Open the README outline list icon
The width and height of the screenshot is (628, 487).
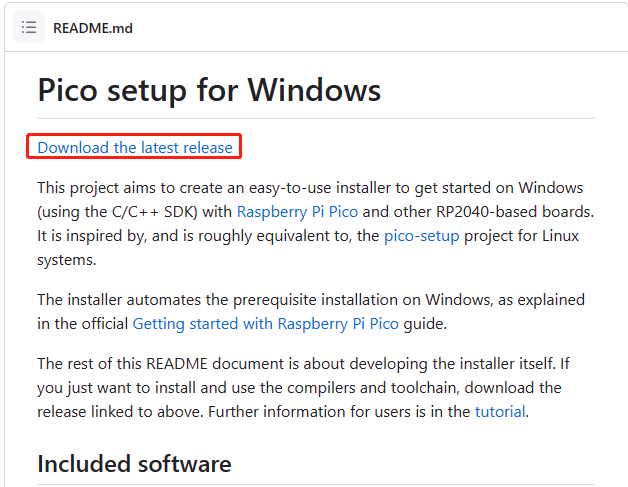(x=29, y=28)
